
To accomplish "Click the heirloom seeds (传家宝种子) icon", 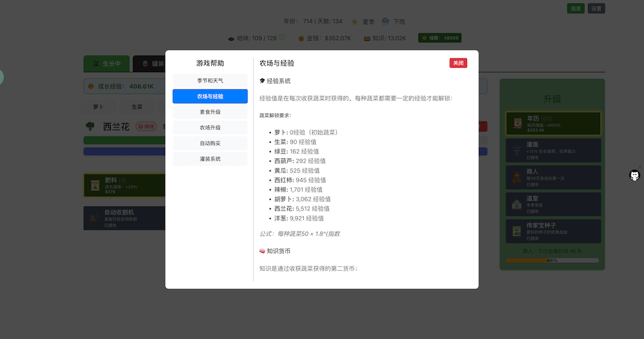I will tap(516, 231).
